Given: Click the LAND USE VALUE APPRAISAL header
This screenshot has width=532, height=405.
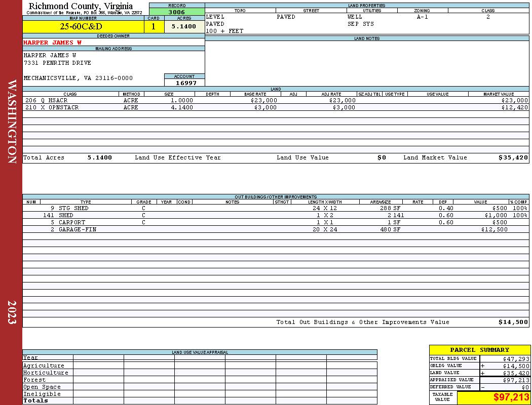Looking at the screenshot, I should click(200, 352).
